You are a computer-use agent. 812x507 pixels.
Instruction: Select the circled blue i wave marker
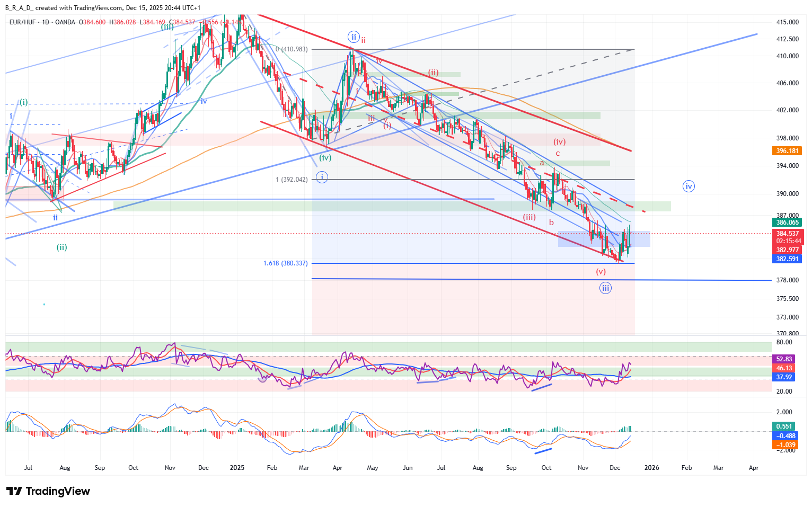pos(322,177)
